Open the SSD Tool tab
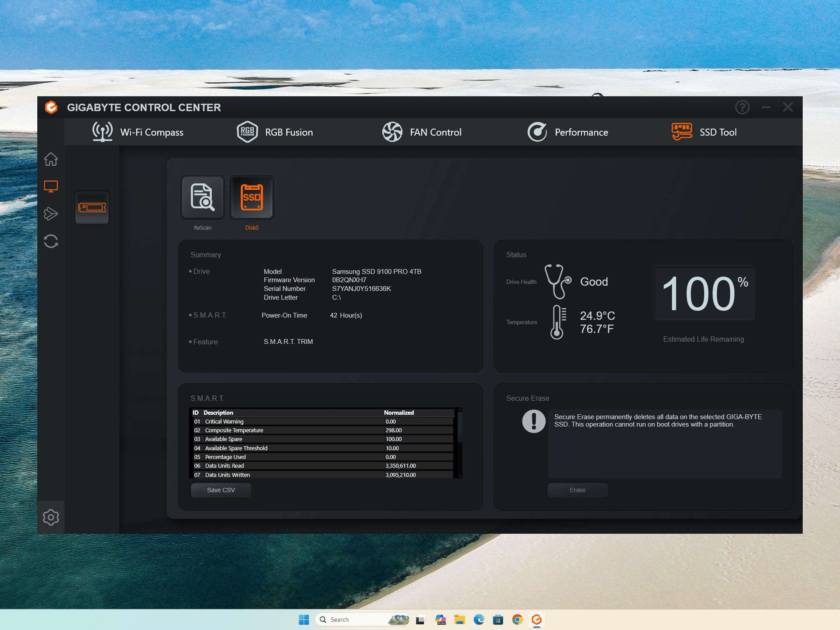 coord(704,132)
